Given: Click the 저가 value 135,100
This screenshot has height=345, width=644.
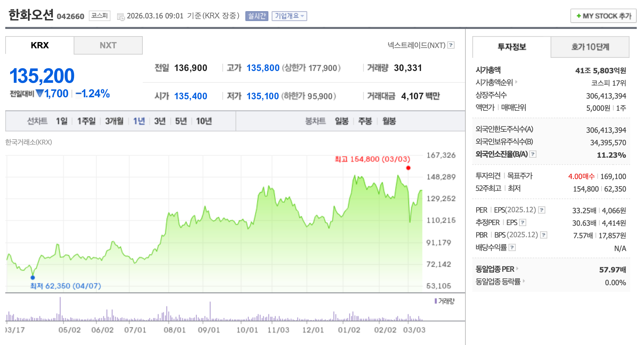Looking at the screenshot, I should tap(263, 96).
